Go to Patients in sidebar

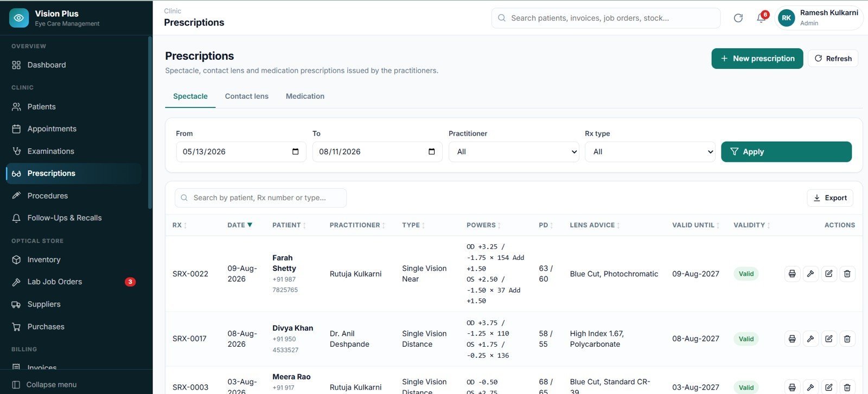click(x=73, y=107)
